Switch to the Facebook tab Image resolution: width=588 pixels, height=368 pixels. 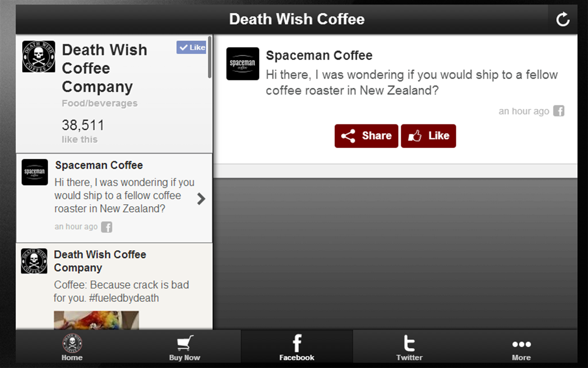pyautogui.click(x=297, y=346)
